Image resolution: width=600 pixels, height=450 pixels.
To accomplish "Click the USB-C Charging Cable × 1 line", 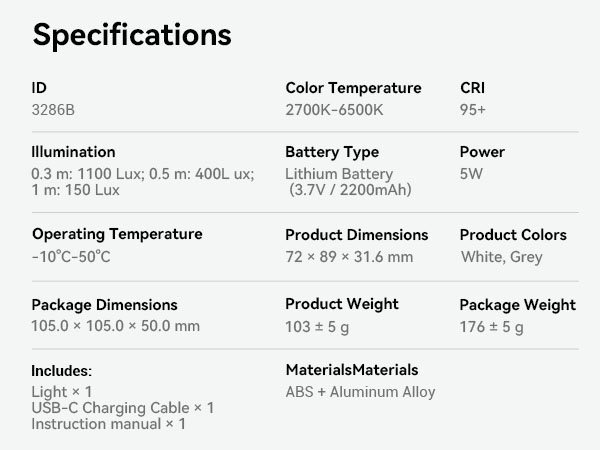I will click(x=123, y=408).
